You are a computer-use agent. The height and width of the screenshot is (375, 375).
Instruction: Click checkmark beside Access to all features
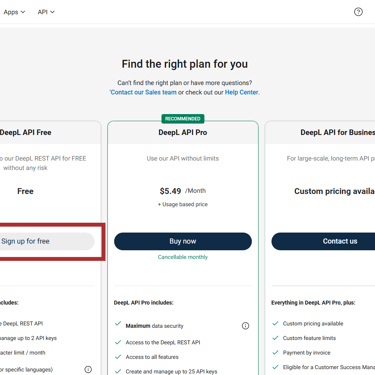(118, 357)
